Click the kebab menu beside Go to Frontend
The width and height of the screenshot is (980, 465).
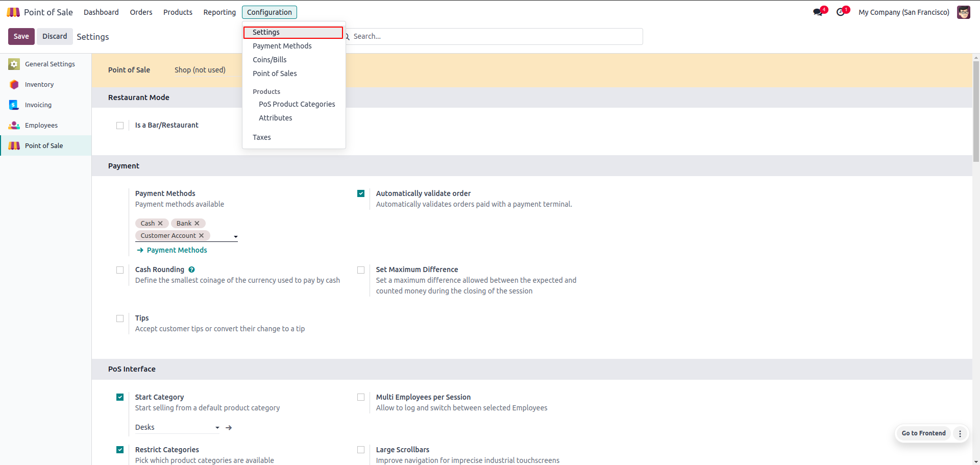960,433
